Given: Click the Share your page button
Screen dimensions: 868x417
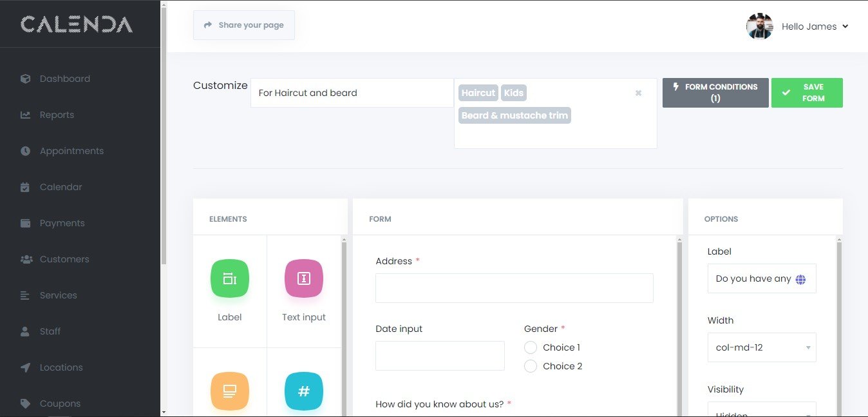Looking at the screenshot, I should point(244,25).
